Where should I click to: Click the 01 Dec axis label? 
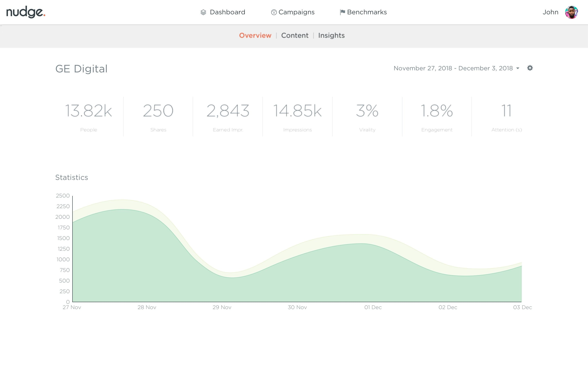373,307
